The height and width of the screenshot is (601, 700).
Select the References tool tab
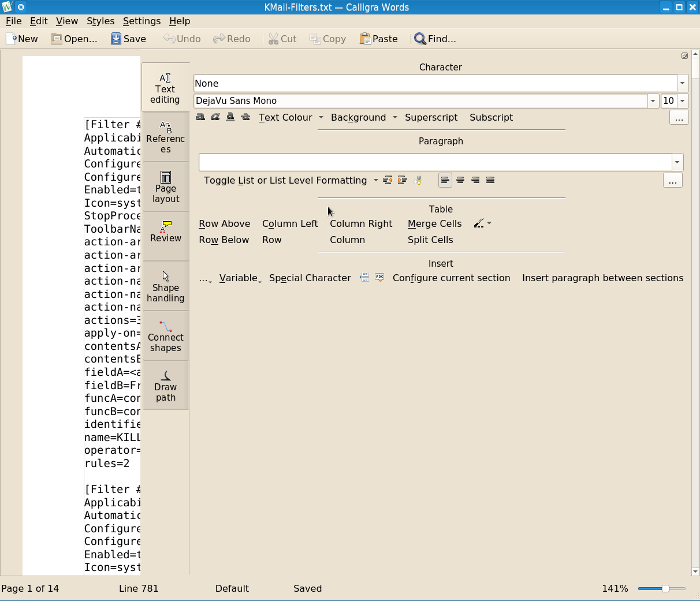tap(166, 137)
